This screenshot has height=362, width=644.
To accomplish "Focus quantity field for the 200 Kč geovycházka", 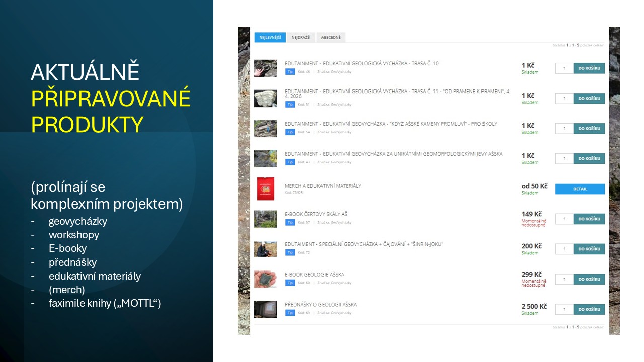I will point(565,249).
